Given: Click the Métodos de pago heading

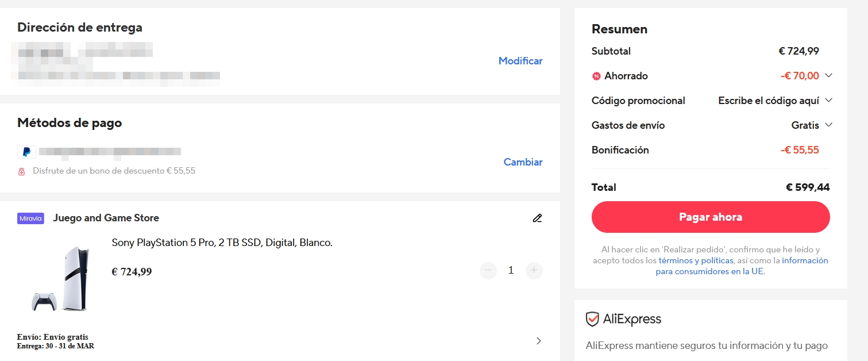Looking at the screenshot, I should point(70,122).
